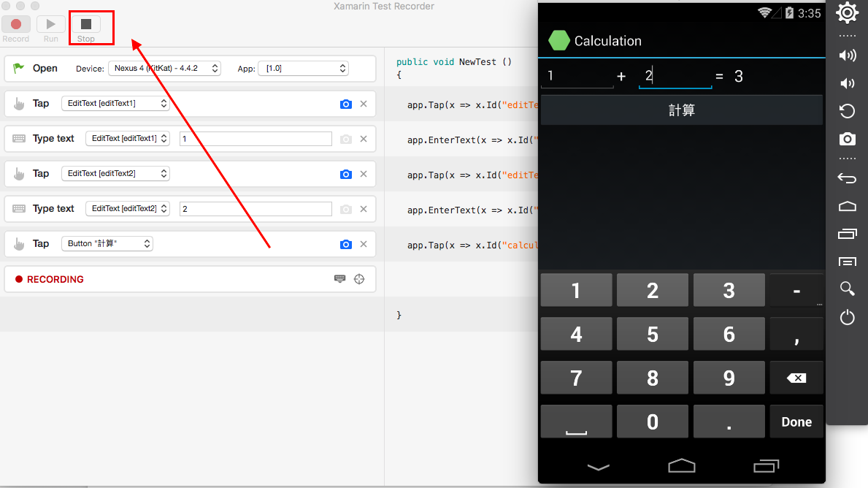Screen dimensions: 868x488
Task: Click the app.Tap("calcul...") code line
Action: point(472,245)
